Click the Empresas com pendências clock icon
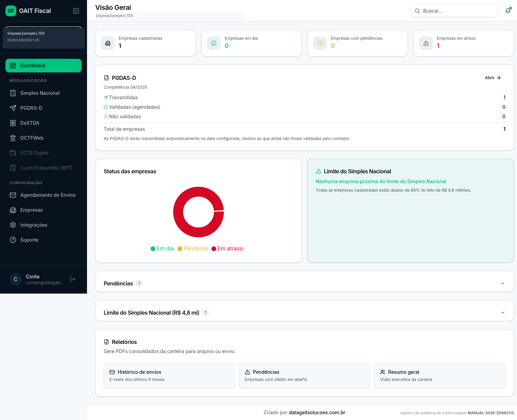This screenshot has height=420, width=517. point(320,43)
